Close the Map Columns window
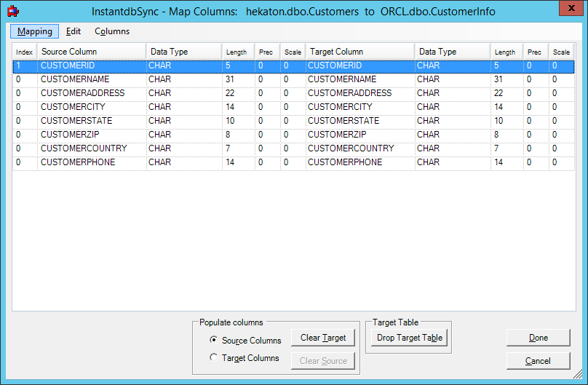This screenshot has width=588, height=385. [x=571, y=8]
